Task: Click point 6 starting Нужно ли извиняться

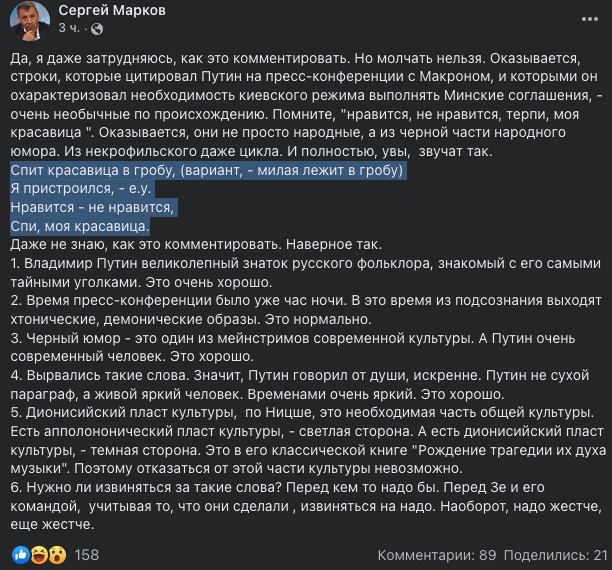Action: (306, 506)
